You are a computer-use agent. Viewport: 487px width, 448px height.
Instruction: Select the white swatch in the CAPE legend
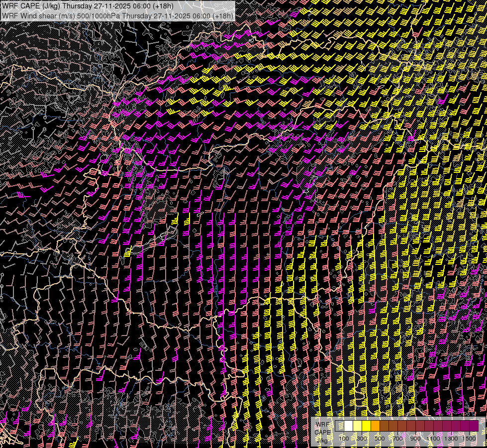point(349,426)
